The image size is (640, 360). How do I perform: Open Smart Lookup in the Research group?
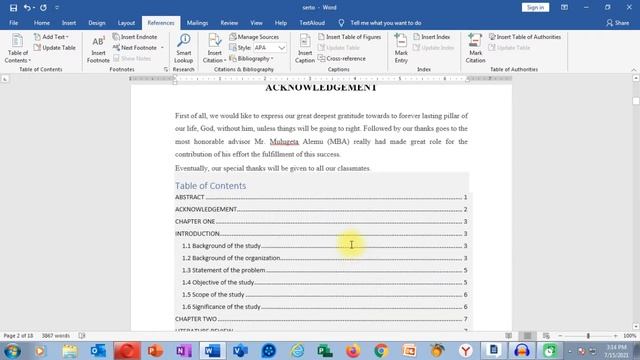point(184,49)
